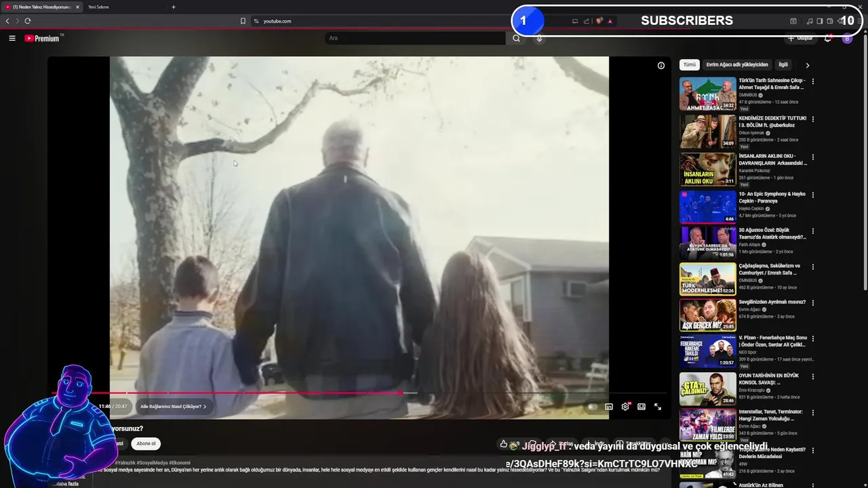Viewport: 868px width, 488px height.
Task: Open the notifications bell
Action: point(827,38)
